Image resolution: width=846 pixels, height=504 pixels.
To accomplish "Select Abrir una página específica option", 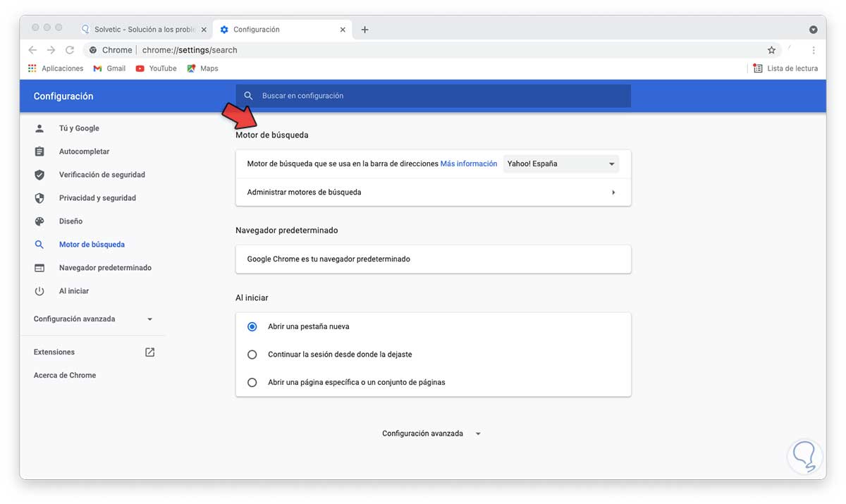I will pyautogui.click(x=252, y=383).
